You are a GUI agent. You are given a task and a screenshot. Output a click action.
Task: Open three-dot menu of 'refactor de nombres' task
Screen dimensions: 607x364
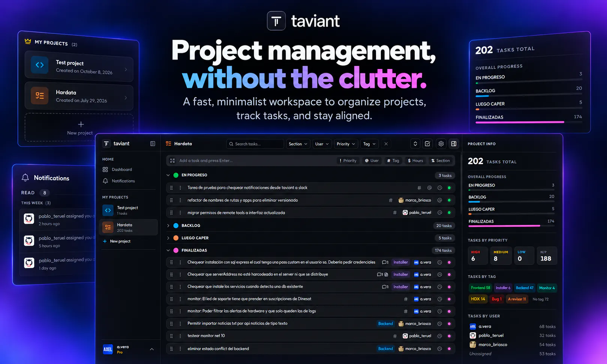[180, 200]
